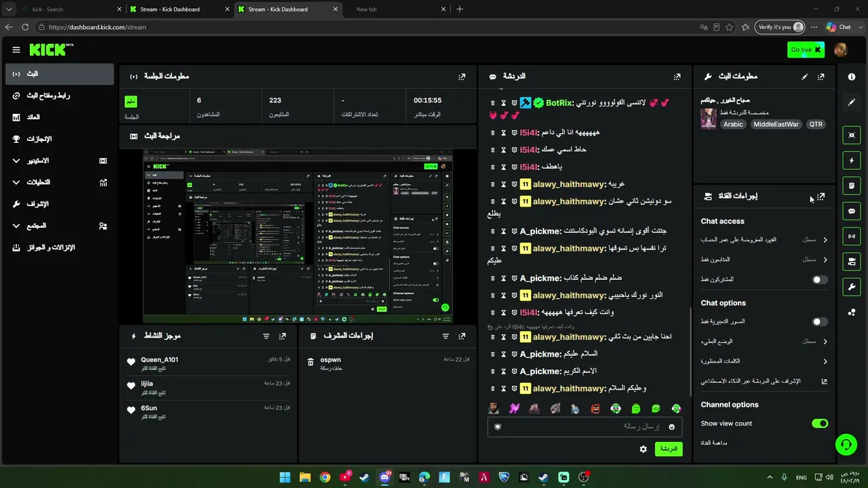
Task: Click the green Go live button
Action: point(806,49)
